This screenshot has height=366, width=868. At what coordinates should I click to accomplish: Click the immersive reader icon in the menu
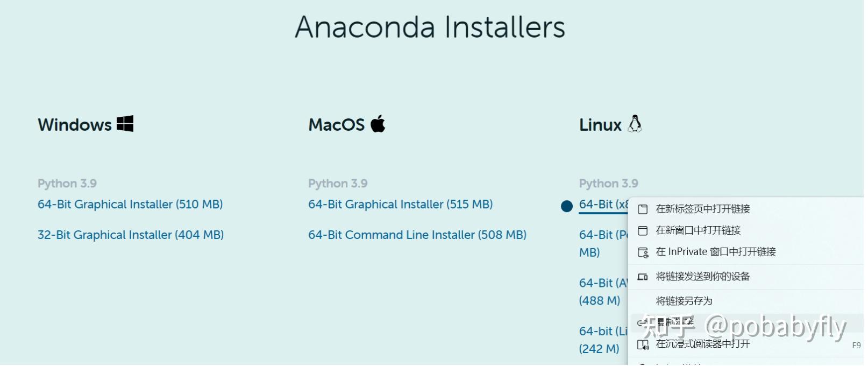pyautogui.click(x=643, y=344)
